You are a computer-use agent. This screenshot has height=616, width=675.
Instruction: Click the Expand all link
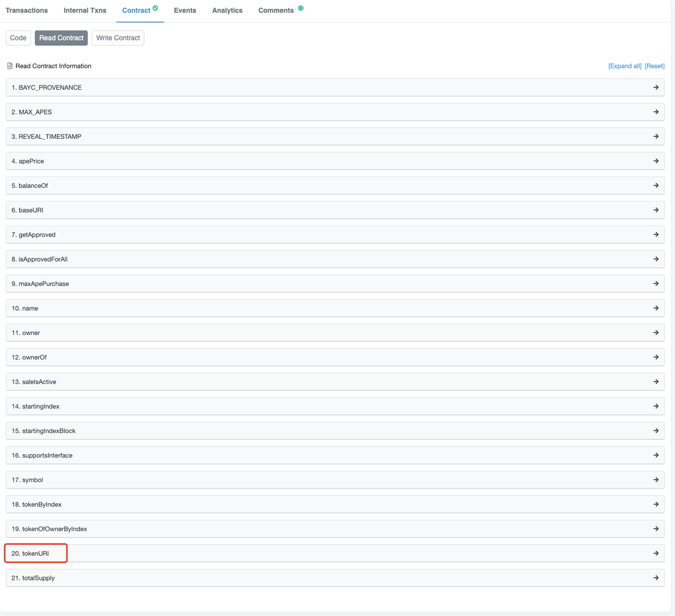coord(625,66)
